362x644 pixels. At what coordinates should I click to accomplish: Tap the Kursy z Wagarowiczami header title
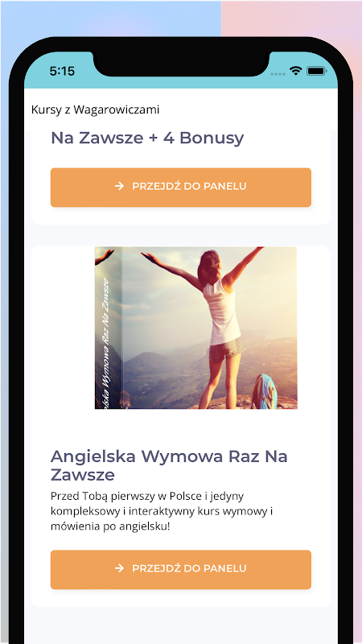(95, 109)
